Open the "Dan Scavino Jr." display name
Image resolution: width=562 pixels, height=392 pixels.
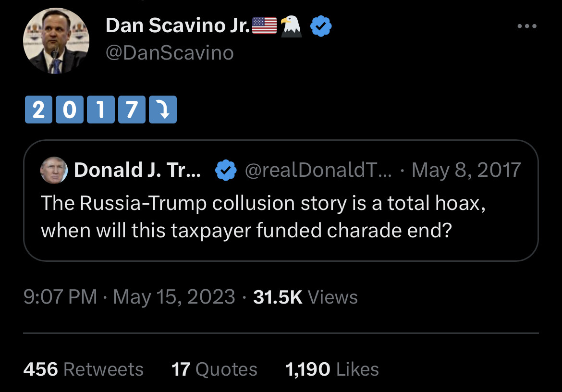point(177,26)
